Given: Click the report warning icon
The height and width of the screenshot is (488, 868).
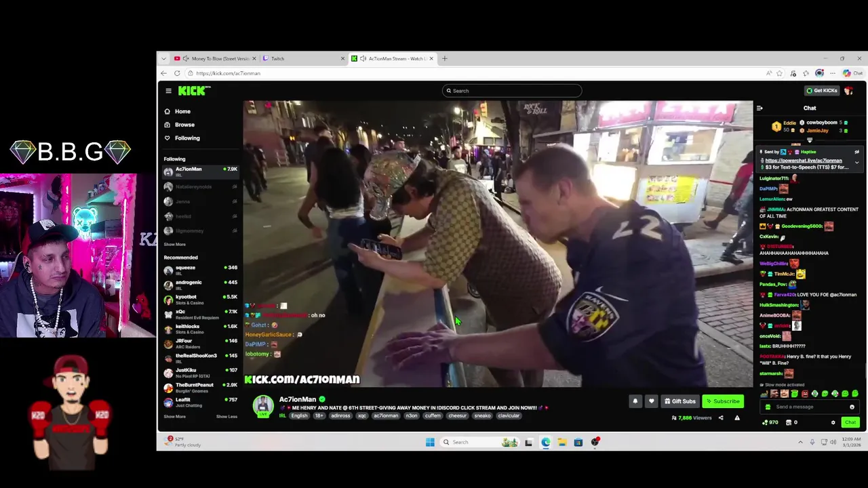Looking at the screenshot, I should [x=737, y=418].
